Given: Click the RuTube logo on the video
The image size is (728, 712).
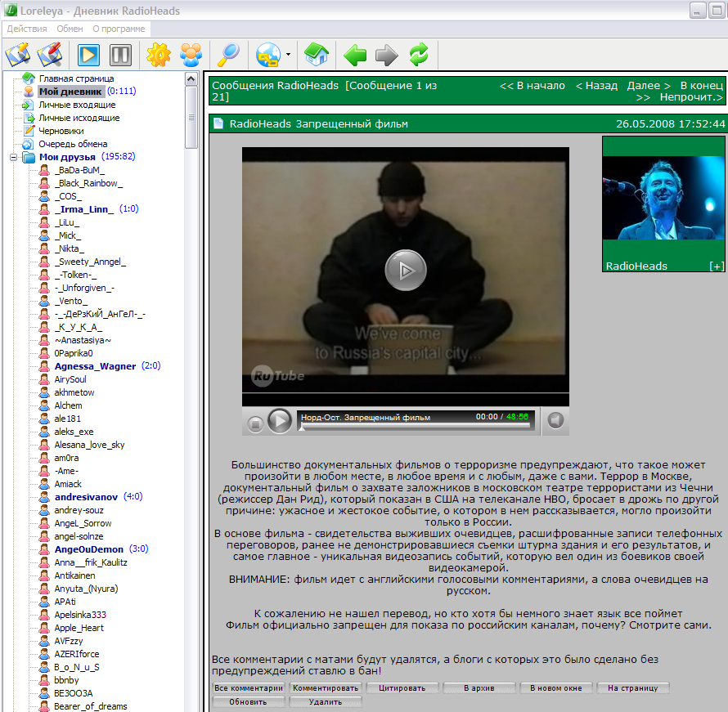Looking at the screenshot, I should tap(278, 375).
